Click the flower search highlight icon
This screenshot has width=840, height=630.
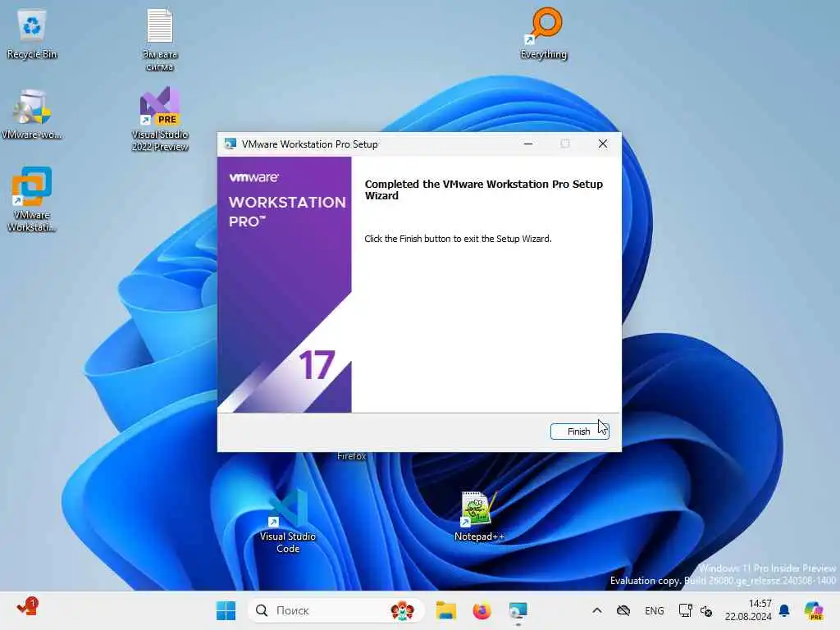pos(402,610)
